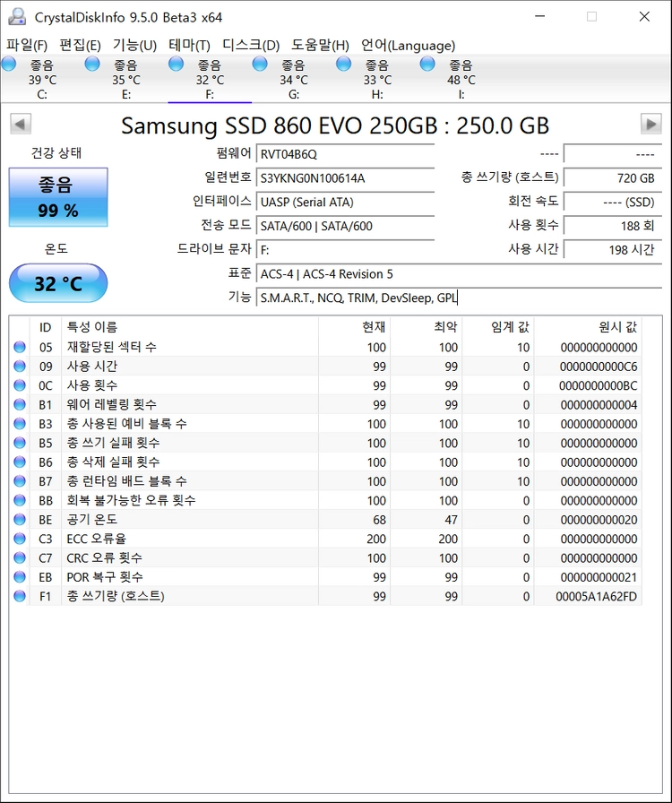
Task: Select the 재할당된 섹터 수 attribute name
Action: point(112,347)
